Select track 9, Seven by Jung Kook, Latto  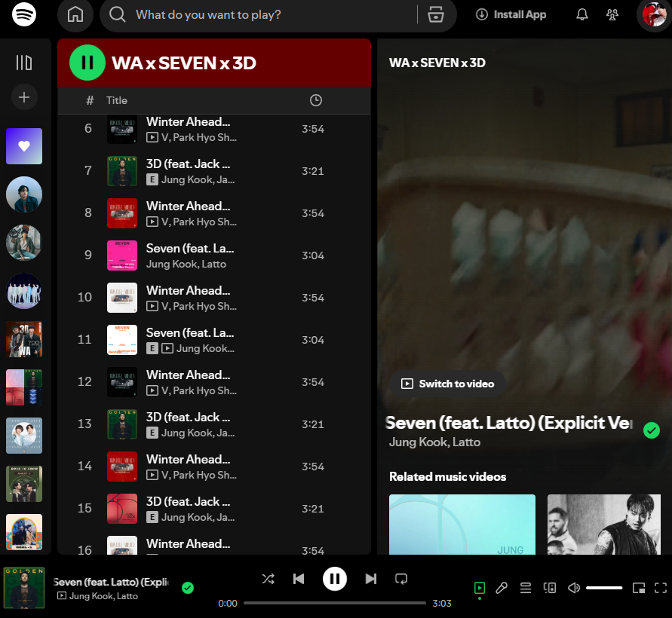(214, 255)
